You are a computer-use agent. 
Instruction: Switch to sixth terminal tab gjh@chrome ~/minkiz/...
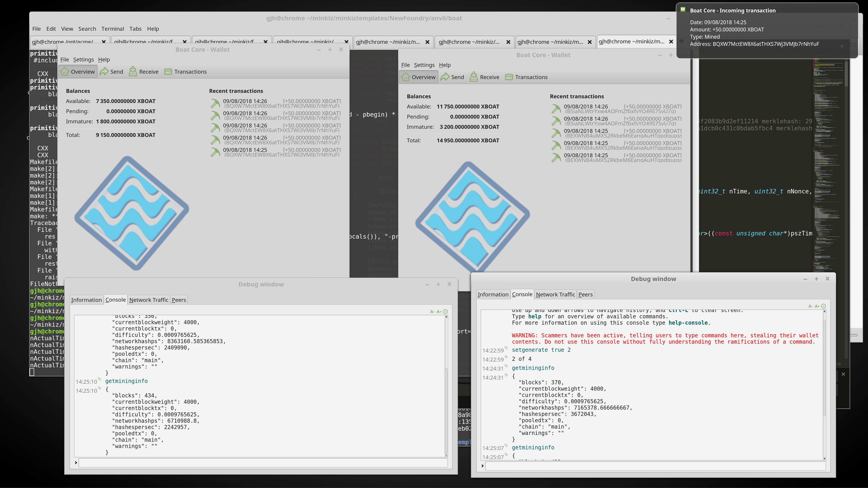tap(469, 42)
